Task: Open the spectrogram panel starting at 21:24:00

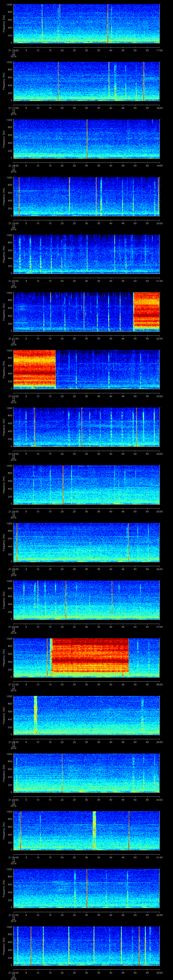Action: [x=86, y=485]
